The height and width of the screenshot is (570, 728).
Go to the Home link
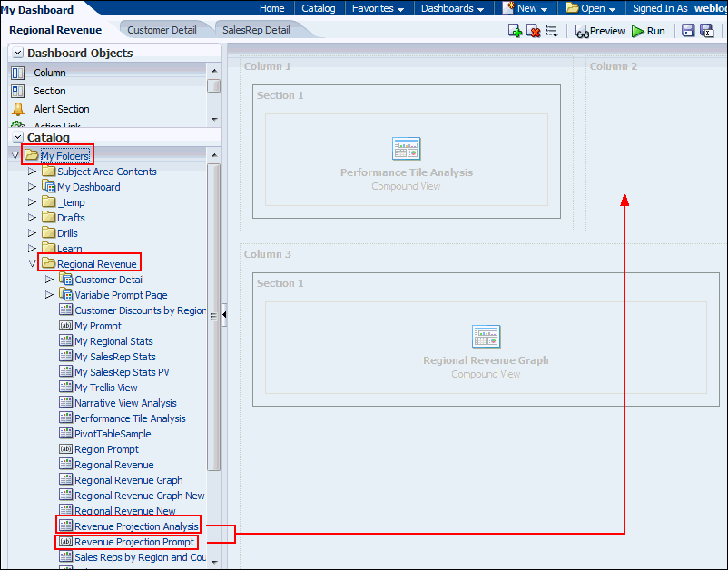click(x=271, y=8)
